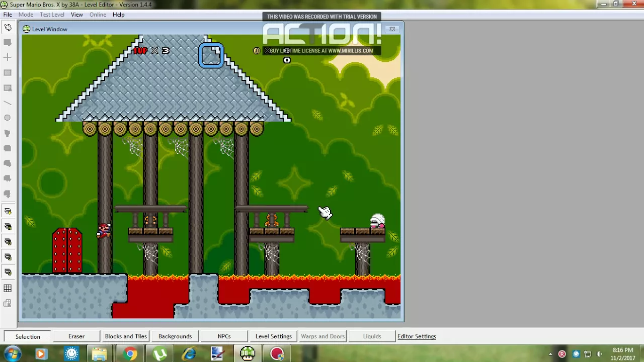Screen dimensions: 644x362
Task: Click the blue reserve item box
Action: (x=211, y=55)
